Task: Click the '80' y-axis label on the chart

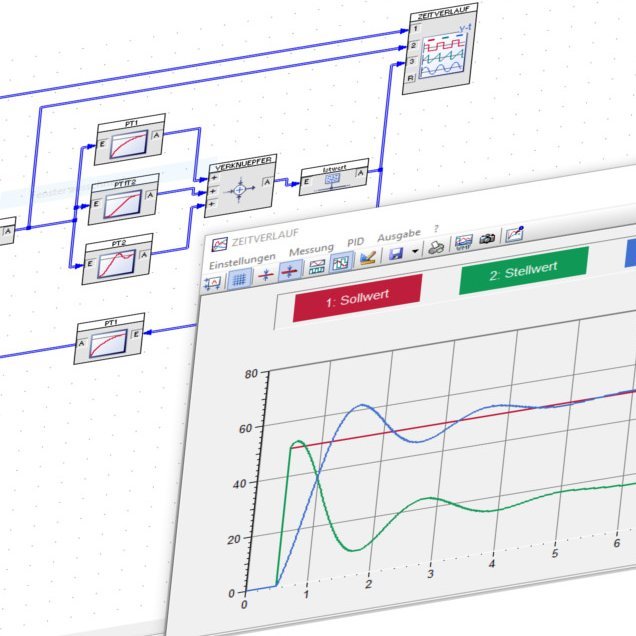Action: click(251, 373)
